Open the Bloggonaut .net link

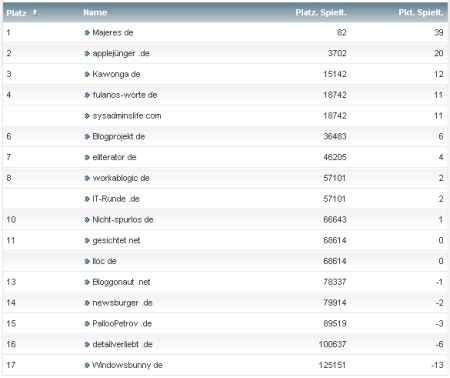click(121, 282)
